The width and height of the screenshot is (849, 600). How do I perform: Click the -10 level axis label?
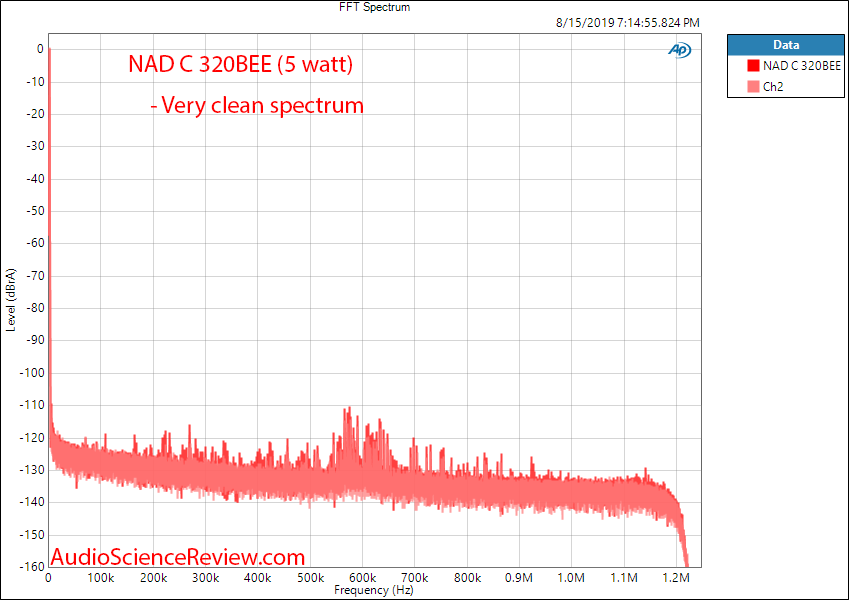tap(35, 82)
